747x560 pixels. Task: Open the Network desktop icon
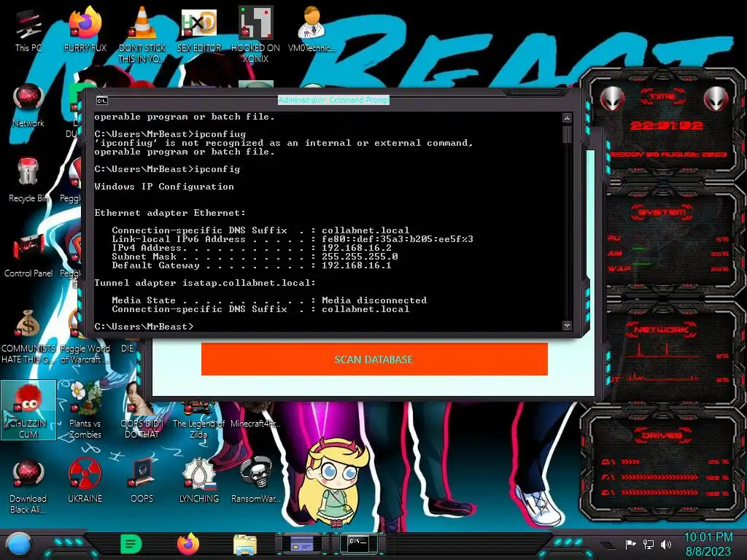[x=28, y=106]
